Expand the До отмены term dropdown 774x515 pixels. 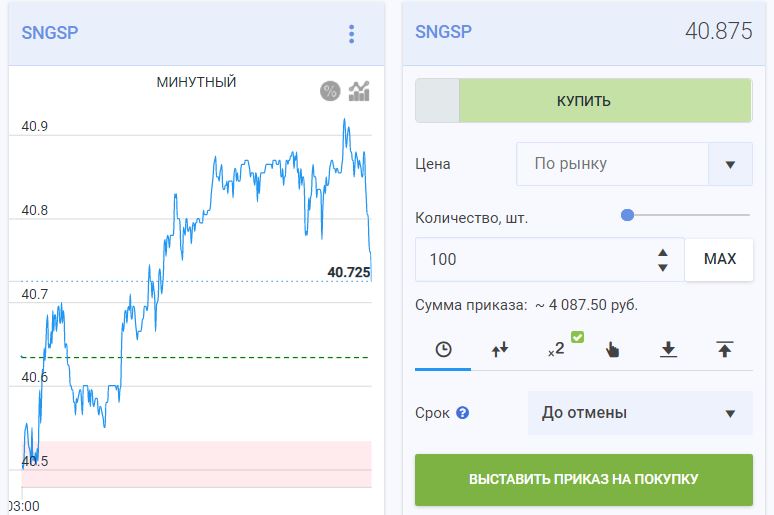coord(640,413)
